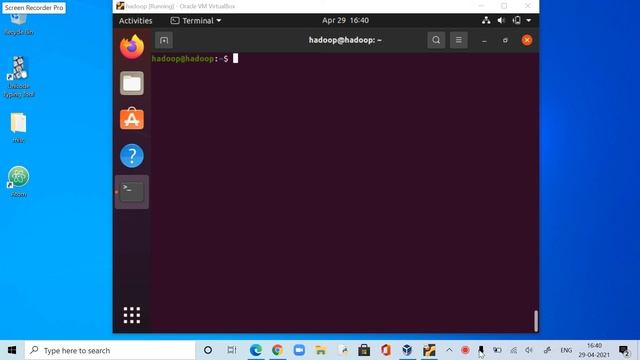Expand the GNOME system menu arrow
The width and height of the screenshot is (640, 360).
point(529,20)
